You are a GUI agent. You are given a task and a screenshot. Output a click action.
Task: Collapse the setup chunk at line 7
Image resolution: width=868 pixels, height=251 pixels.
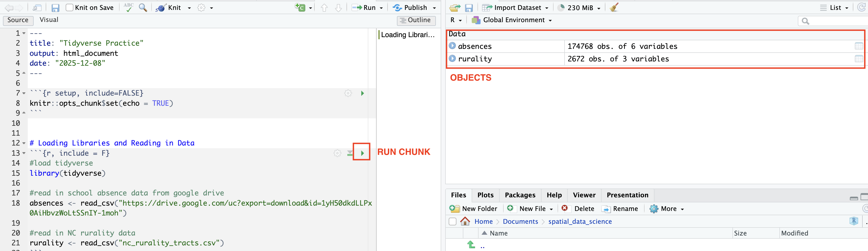[24, 93]
